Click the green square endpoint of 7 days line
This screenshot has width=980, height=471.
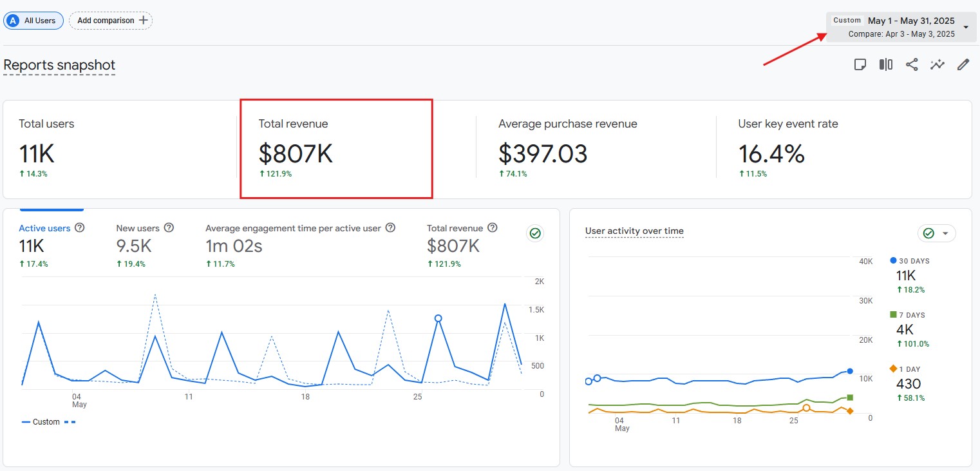pos(850,398)
